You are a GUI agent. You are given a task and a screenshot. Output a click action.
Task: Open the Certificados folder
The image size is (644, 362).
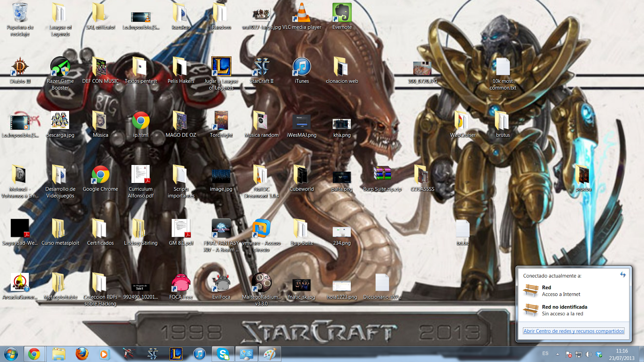click(100, 232)
